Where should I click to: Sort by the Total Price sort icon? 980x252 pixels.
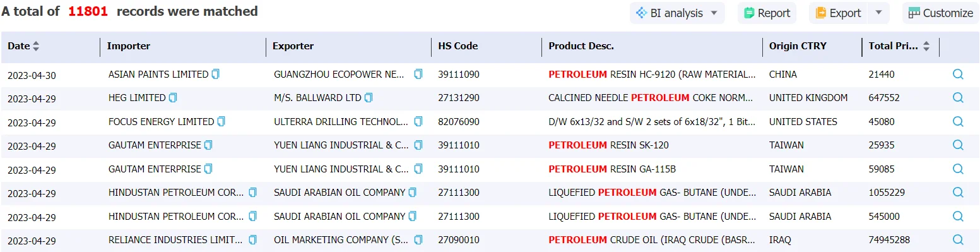(926, 46)
